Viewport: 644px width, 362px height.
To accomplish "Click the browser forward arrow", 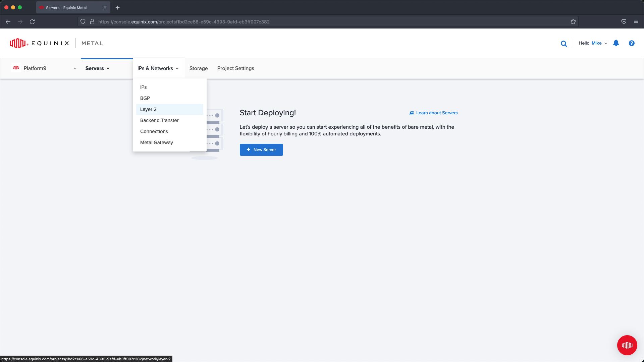I will [20, 22].
